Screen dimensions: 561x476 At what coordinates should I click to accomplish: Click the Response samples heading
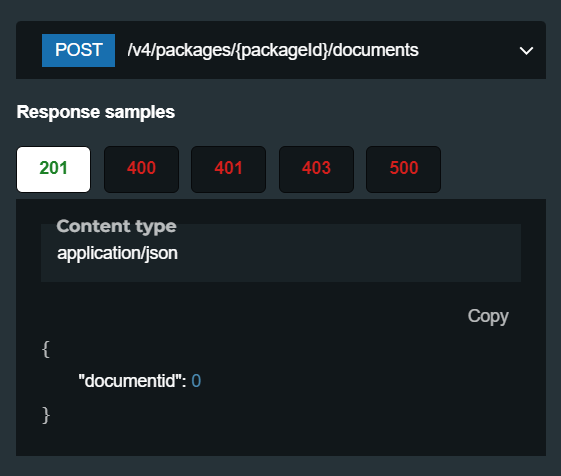tap(96, 112)
